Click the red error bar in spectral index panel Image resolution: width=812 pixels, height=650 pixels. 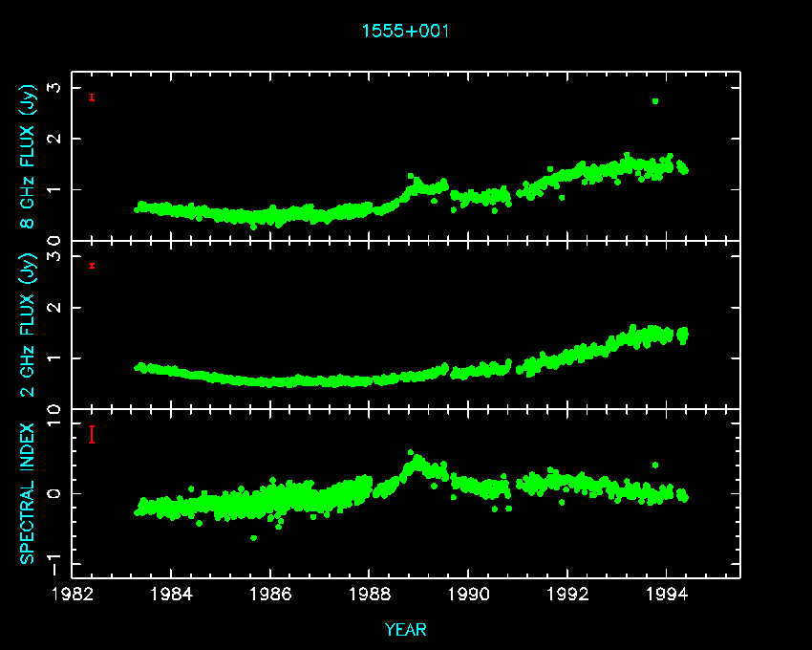tap(92, 434)
